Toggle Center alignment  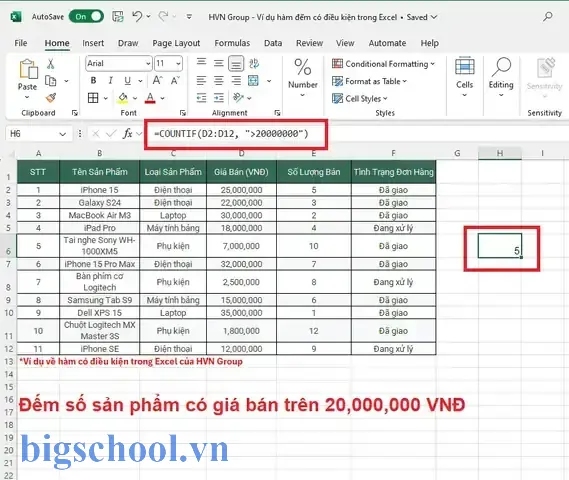(218, 81)
